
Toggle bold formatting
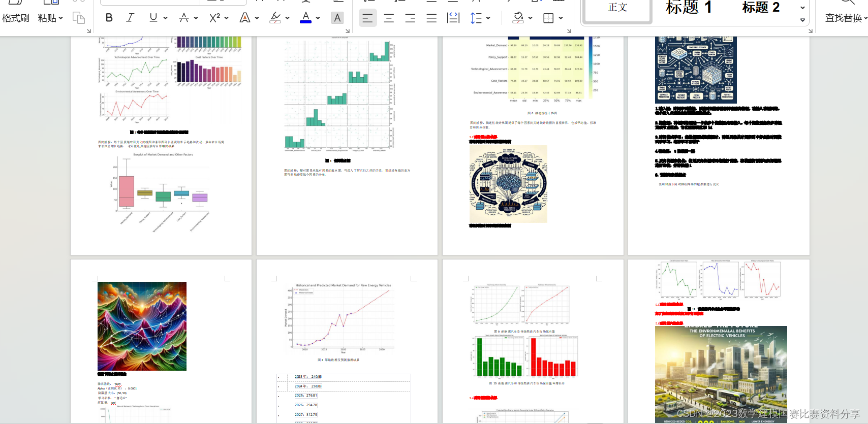[109, 18]
